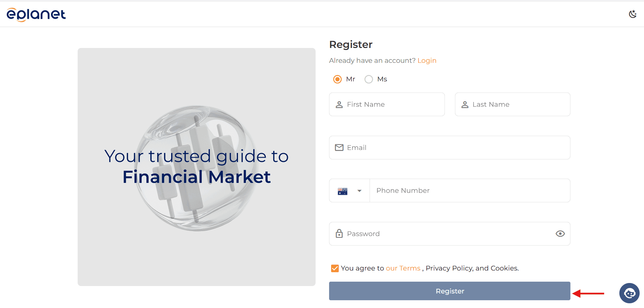Uncheck the terms agreement checkbox
This screenshot has height=308, width=644.
click(334, 268)
